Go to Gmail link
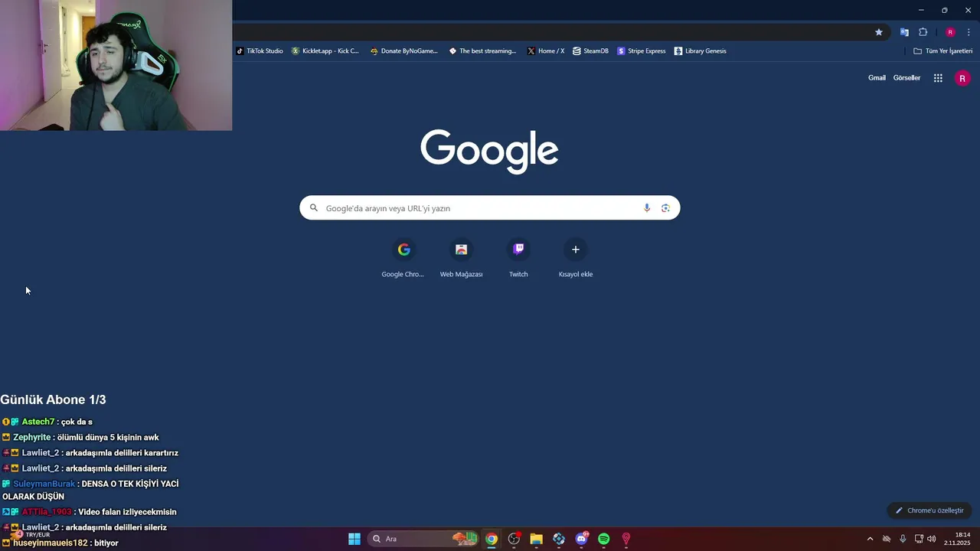Image resolution: width=980 pixels, height=551 pixels. (x=877, y=78)
